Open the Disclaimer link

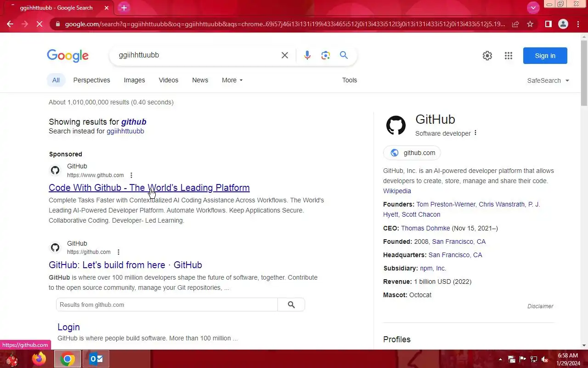[540, 306]
